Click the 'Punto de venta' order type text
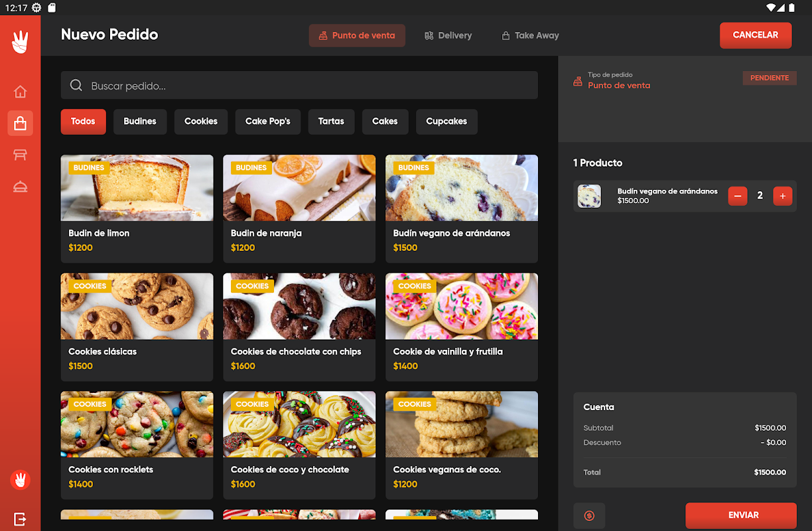Viewport: 812px width, 531px height. (619, 86)
